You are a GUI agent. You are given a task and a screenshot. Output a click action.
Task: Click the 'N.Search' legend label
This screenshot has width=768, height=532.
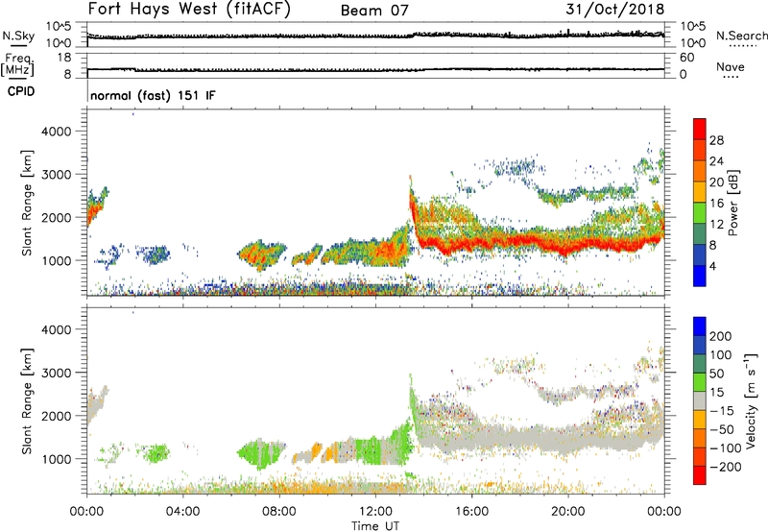[741, 36]
